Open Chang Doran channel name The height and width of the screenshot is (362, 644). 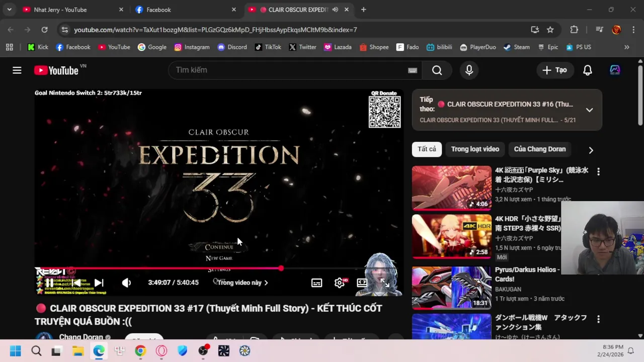click(x=81, y=337)
